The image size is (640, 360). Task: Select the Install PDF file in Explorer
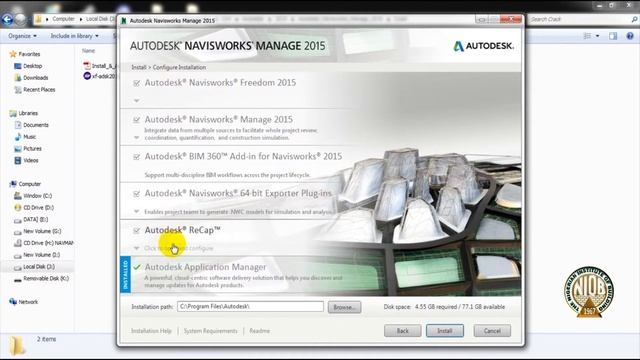100,66
